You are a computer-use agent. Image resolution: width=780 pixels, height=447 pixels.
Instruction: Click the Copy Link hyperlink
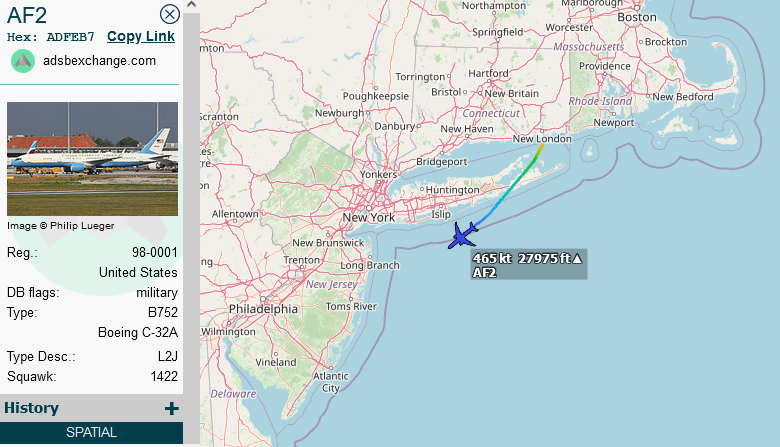click(141, 36)
